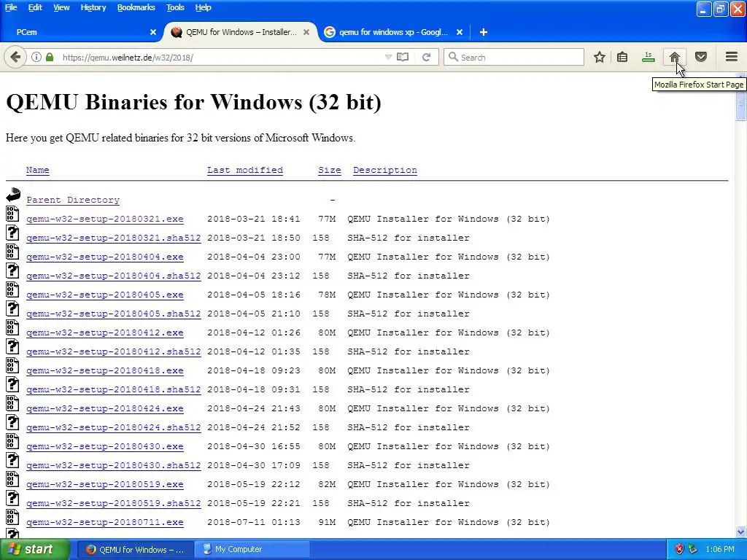Click the network tray icon beside the clock
This screenshot has height=560, width=747.
pos(693,549)
